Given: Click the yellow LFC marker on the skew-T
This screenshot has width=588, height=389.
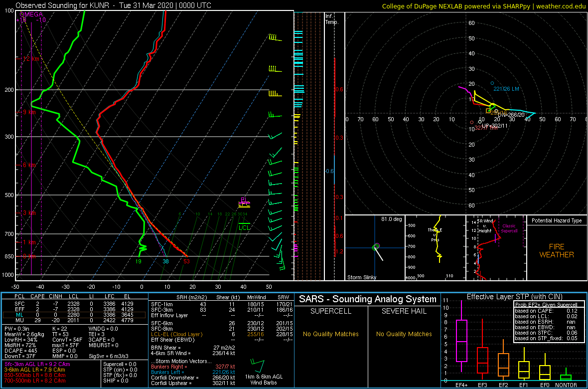Looking at the screenshot, I should coord(244,204).
